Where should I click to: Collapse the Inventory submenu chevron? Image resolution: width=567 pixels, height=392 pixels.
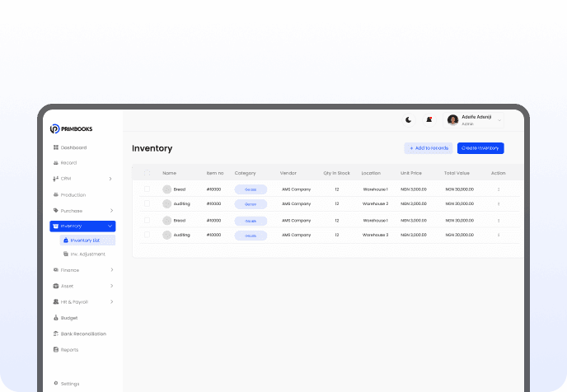[x=110, y=226]
